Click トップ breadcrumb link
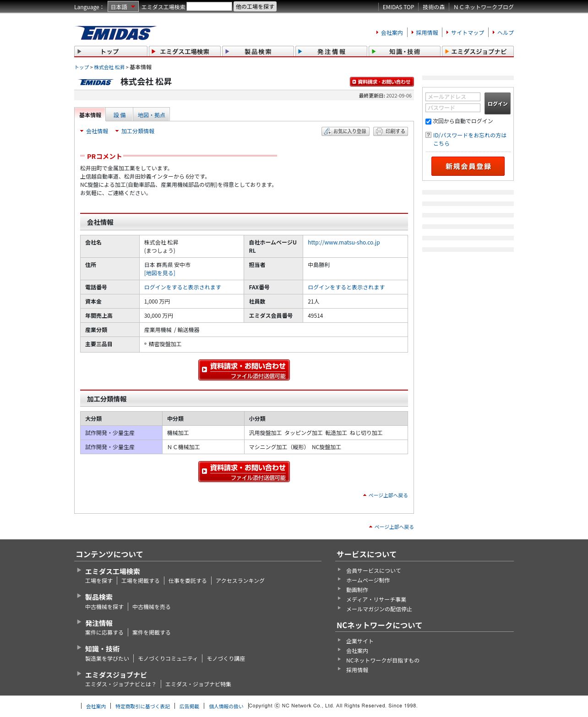This screenshot has width=588, height=717. coord(82,67)
